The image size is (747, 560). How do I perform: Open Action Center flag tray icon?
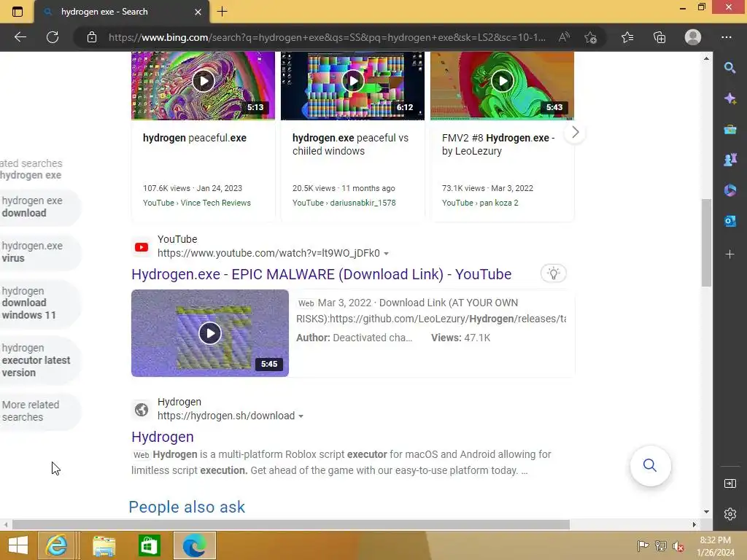[x=643, y=546]
